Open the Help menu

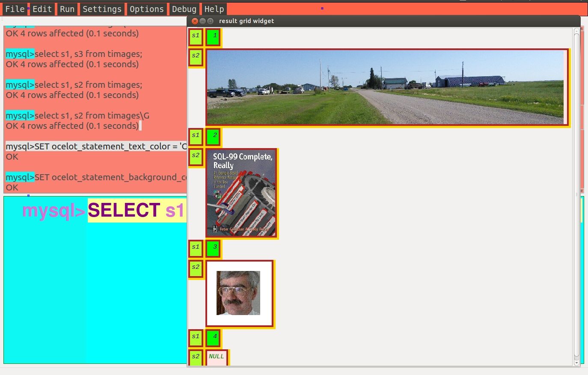click(214, 9)
